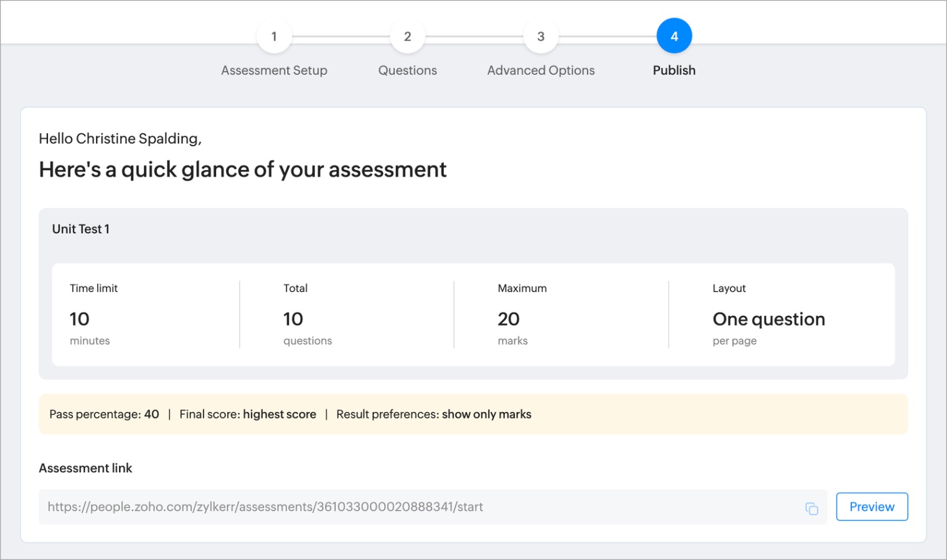Click the Maximum 20 marks value
947x560 pixels.
pos(508,319)
